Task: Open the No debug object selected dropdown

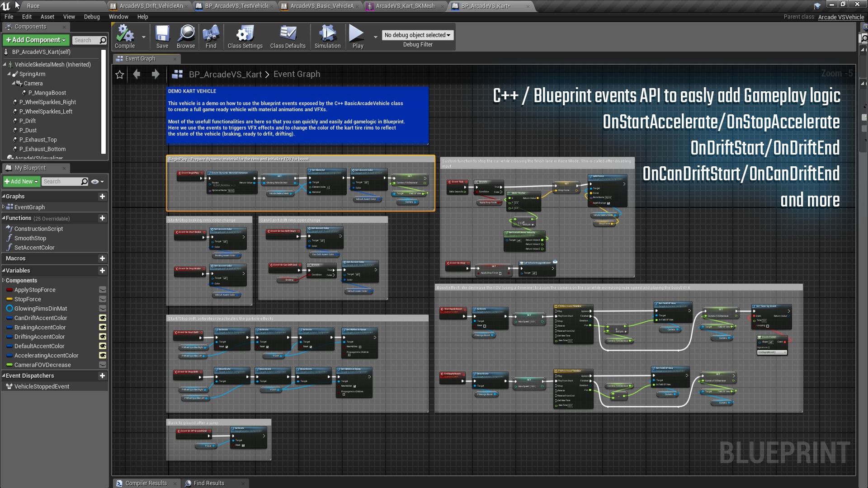Action: pos(417,35)
